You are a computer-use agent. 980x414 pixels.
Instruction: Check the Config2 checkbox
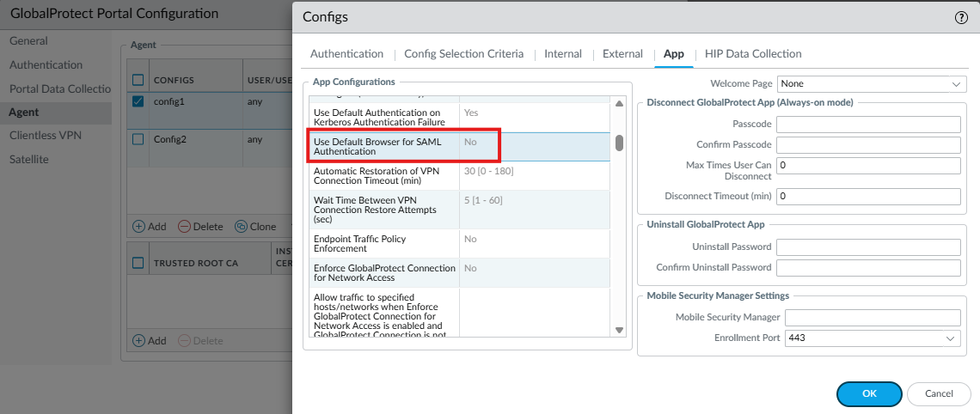click(x=138, y=139)
